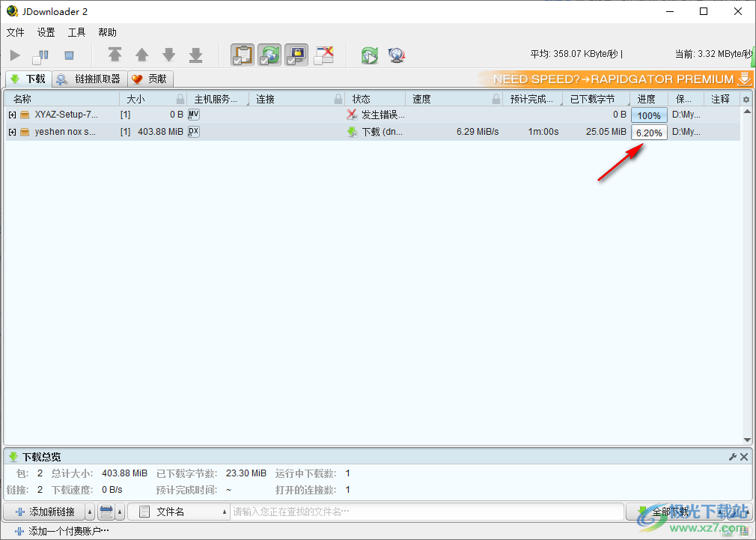Open dropdown arrow next to 添加新链接
This screenshot has height=540, width=756.
90,512
